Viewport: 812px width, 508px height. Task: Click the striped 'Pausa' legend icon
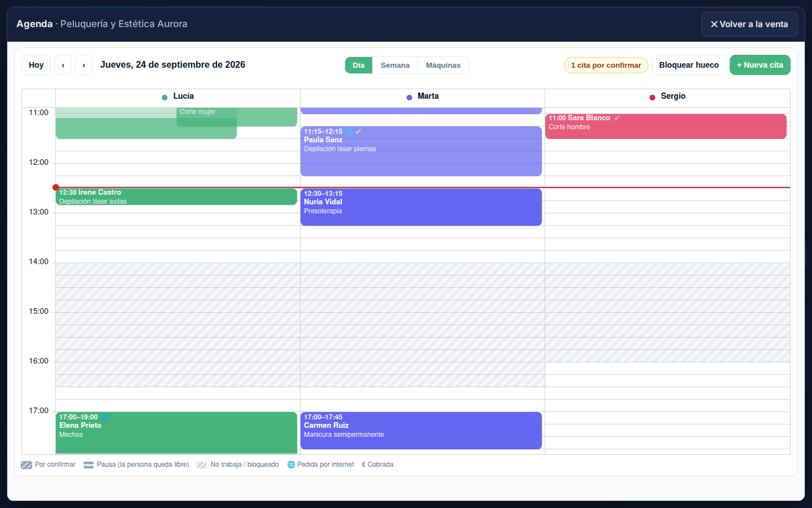(x=89, y=465)
